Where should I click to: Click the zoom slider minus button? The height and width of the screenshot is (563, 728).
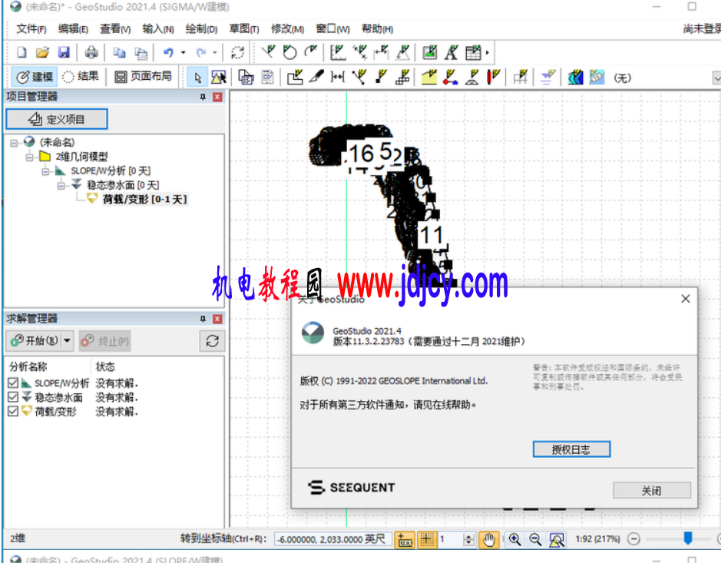(x=634, y=539)
